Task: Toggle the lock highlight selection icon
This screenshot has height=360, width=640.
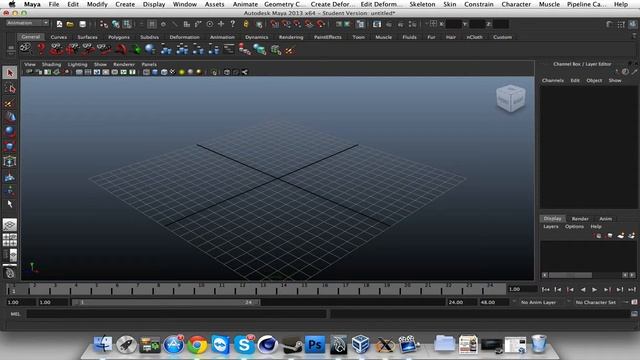Action: pyautogui.click(x=246, y=24)
